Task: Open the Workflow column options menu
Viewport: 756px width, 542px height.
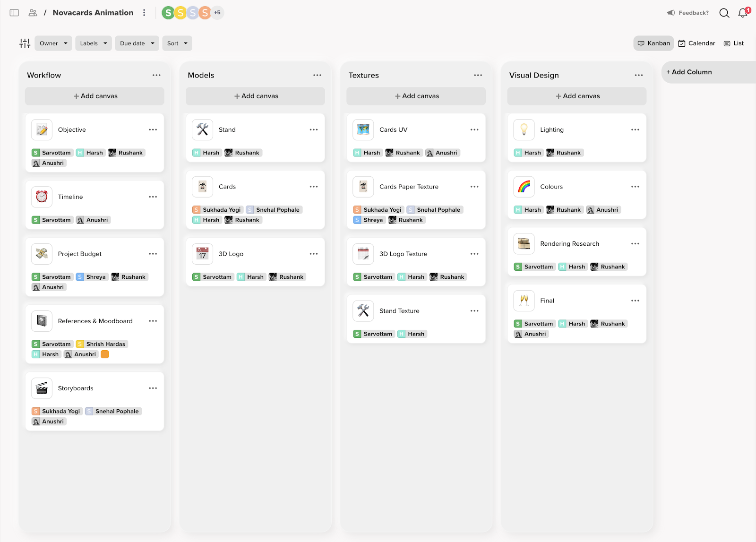Action: point(156,75)
